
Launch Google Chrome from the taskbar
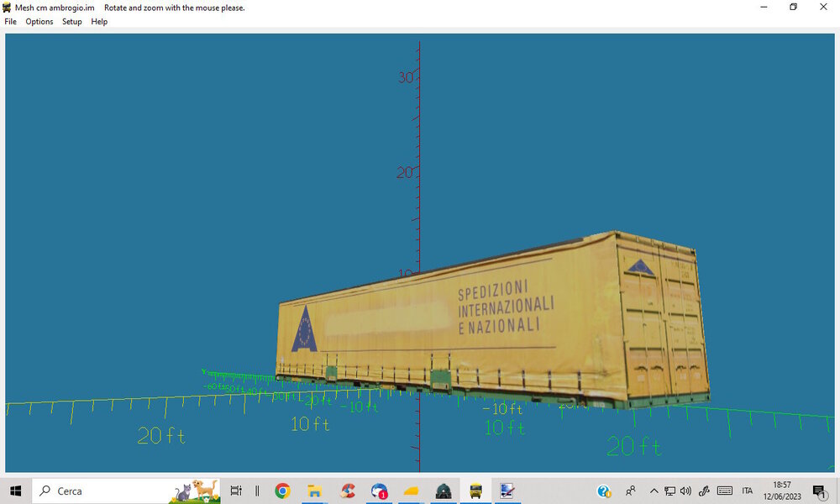(282, 491)
